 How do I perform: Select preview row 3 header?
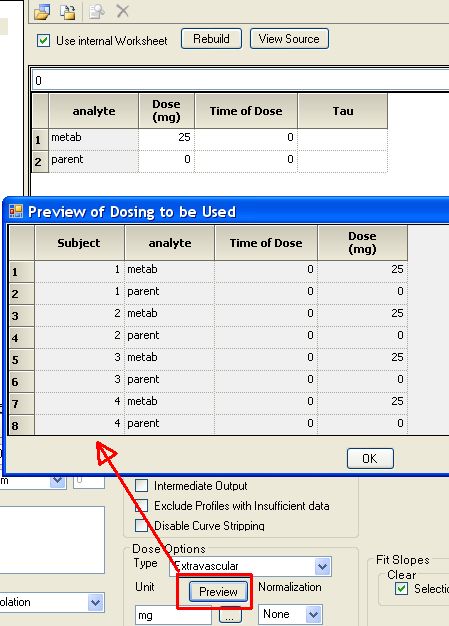tap(22, 315)
